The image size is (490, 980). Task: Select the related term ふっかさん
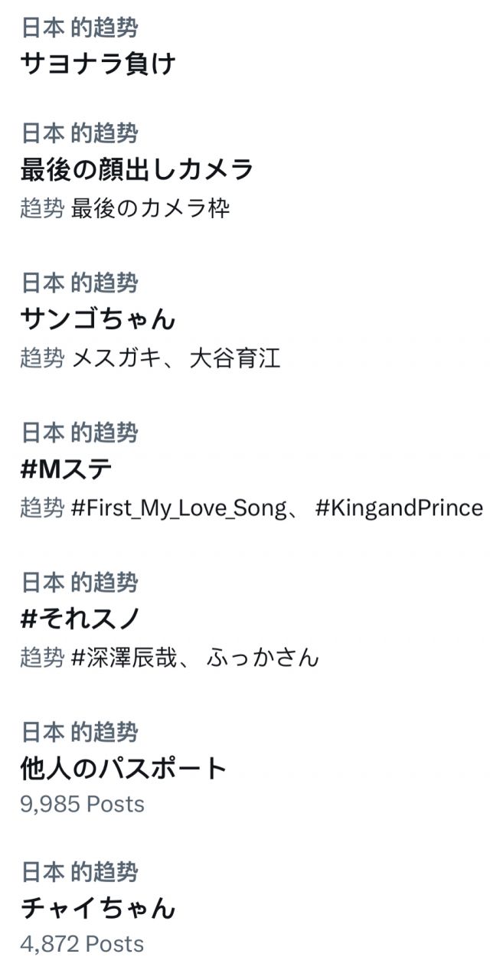pyautogui.click(x=263, y=657)
